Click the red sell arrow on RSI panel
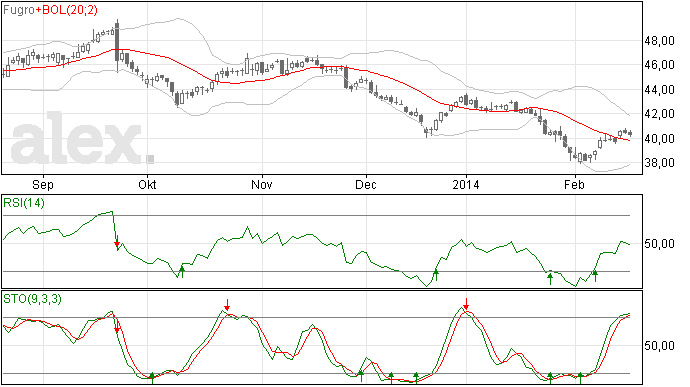The image size is (690, 387). 117,241
